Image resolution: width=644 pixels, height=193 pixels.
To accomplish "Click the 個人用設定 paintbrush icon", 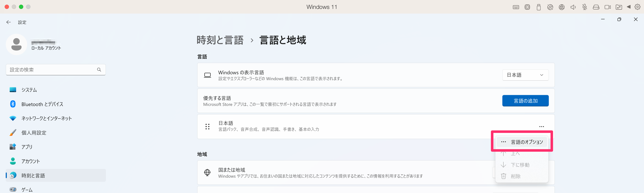I will pos(13,133).
